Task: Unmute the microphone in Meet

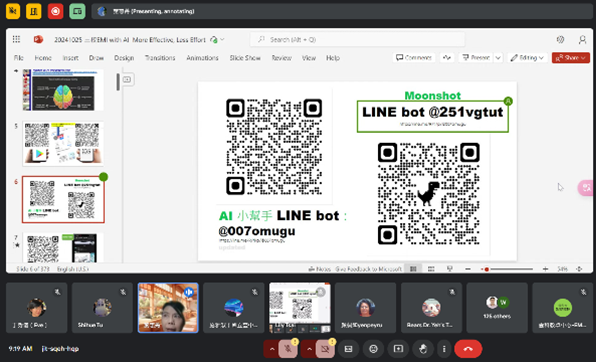Action: click(288, 349)
